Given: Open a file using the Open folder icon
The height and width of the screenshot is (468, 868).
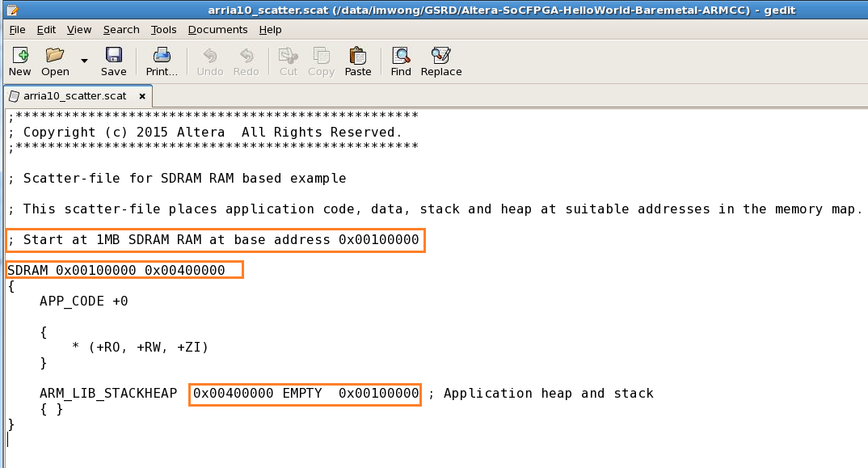Looking at the screenshot, I should click(55, 56).
